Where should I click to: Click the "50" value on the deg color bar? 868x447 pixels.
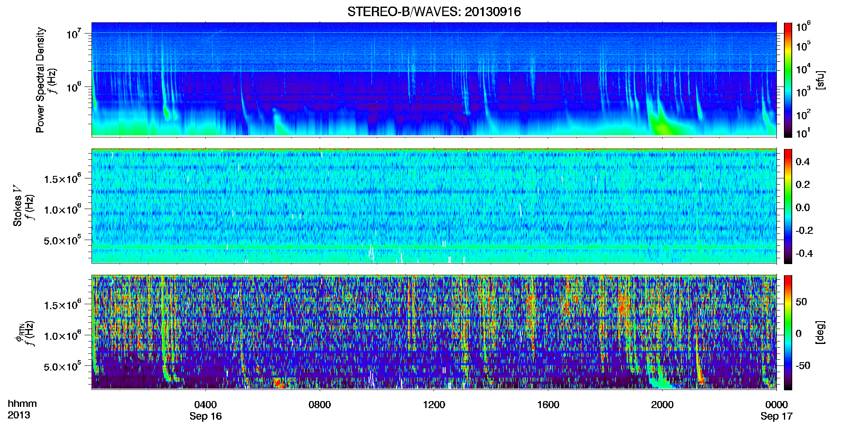801,302
